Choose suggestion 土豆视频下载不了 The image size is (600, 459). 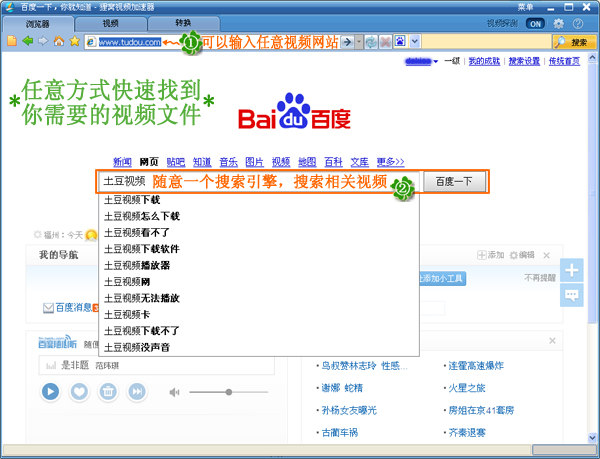pyautogui.click(x=259, y=331)
